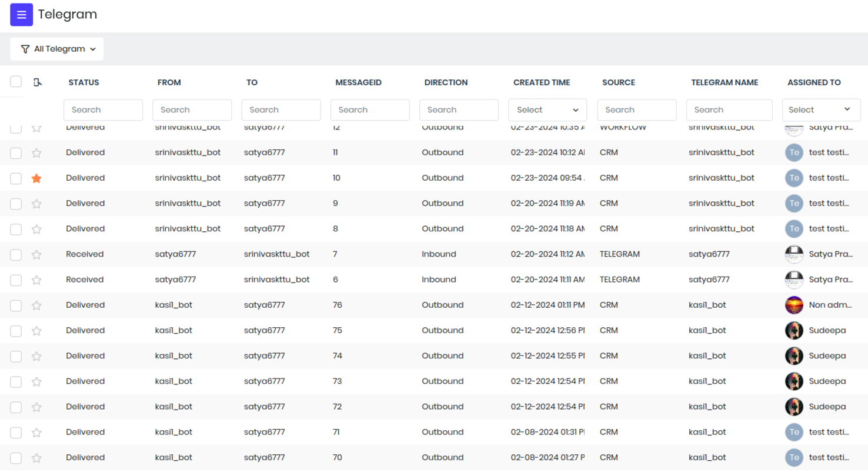Open the hamburger menu beside Telegram title
868x472 pixels.
(x=22, y=15)
